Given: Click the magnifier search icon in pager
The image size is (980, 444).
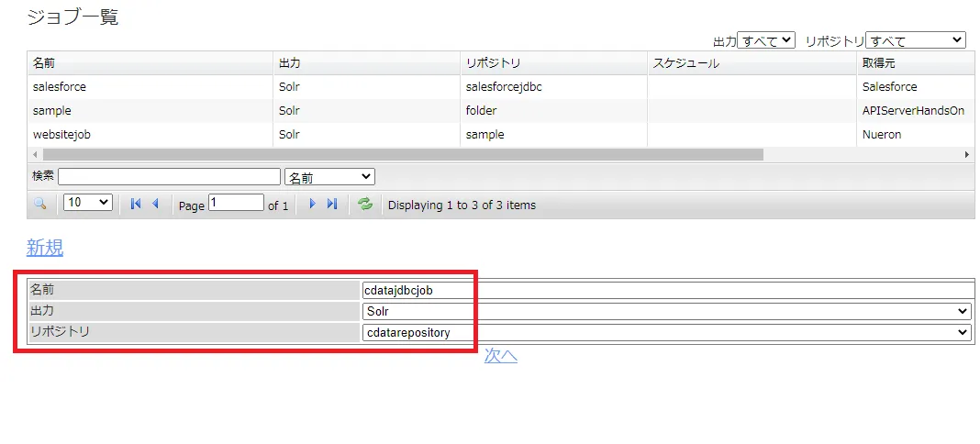Looking at the screenshot, I should click(39, 204).
